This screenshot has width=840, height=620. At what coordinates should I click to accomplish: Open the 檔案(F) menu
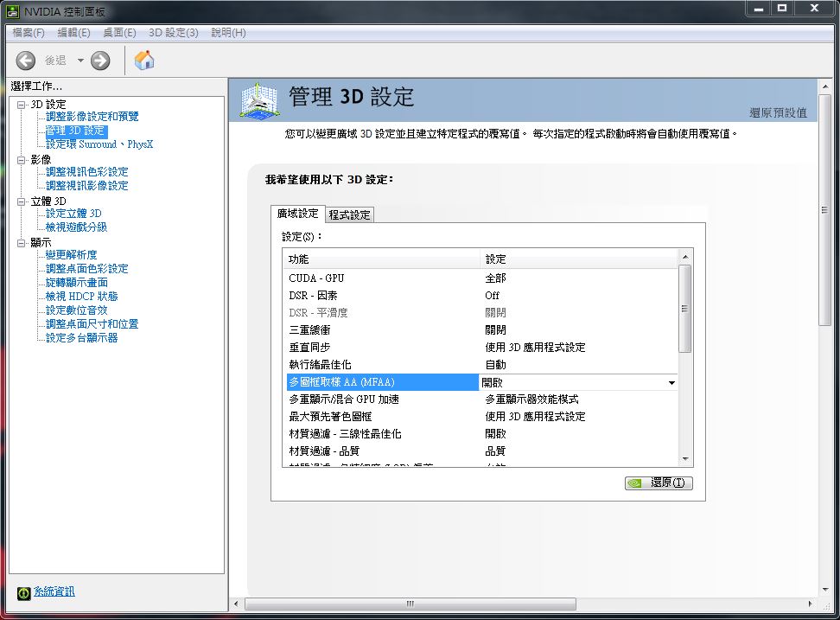click(29, 33)
